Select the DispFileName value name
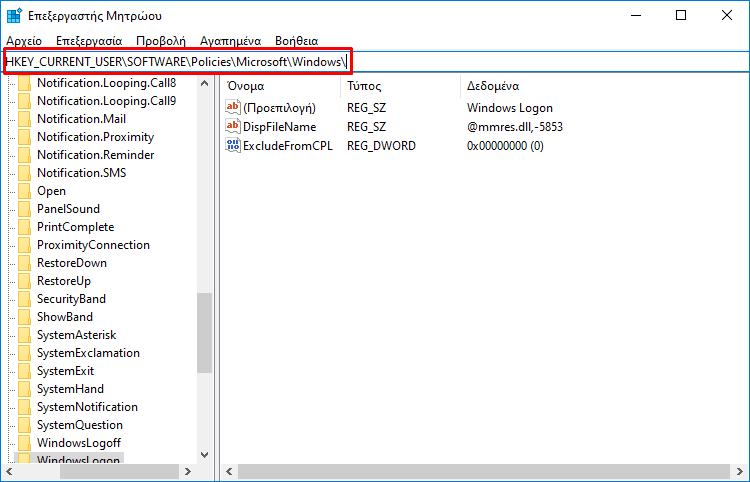 coord(279,127)
